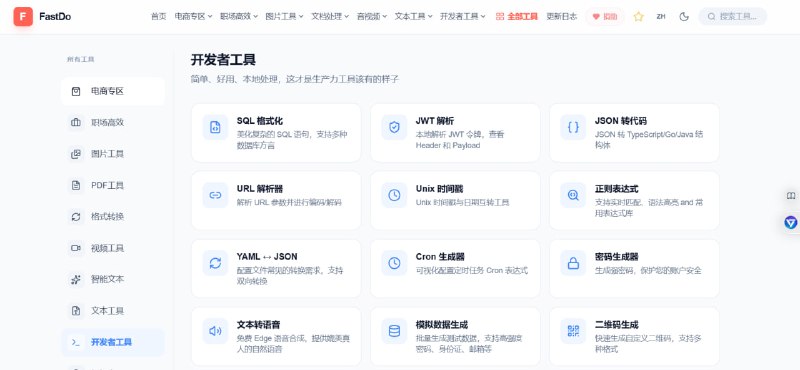800x370 pixels.
Task: Select 电商专区 label in the sidebar
Action: (108, 91)
